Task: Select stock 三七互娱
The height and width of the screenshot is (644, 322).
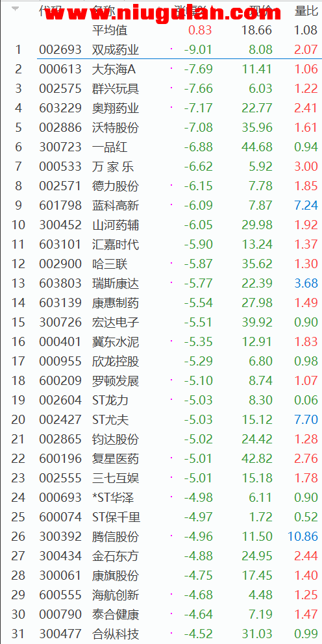Action: [116, 478]
